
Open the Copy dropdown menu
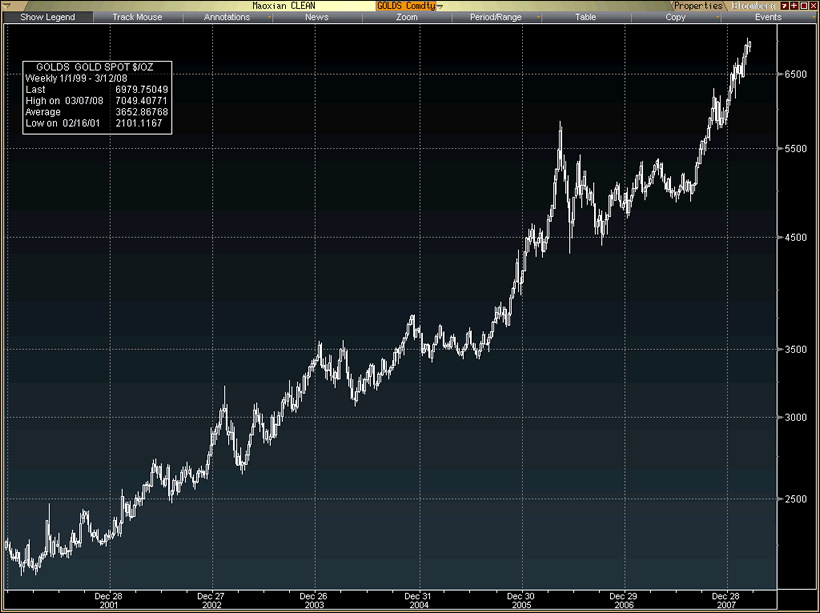[x=675, y=17]
